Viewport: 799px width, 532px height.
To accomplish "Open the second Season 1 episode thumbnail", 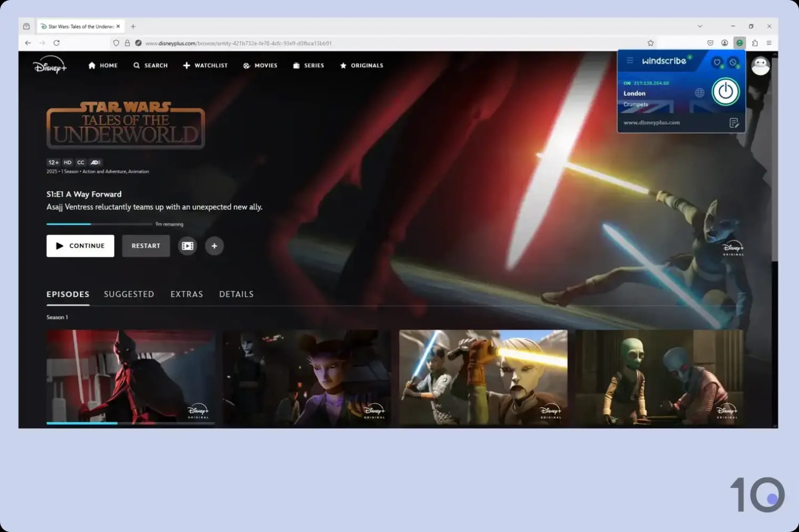I will (x=307, y=377).
